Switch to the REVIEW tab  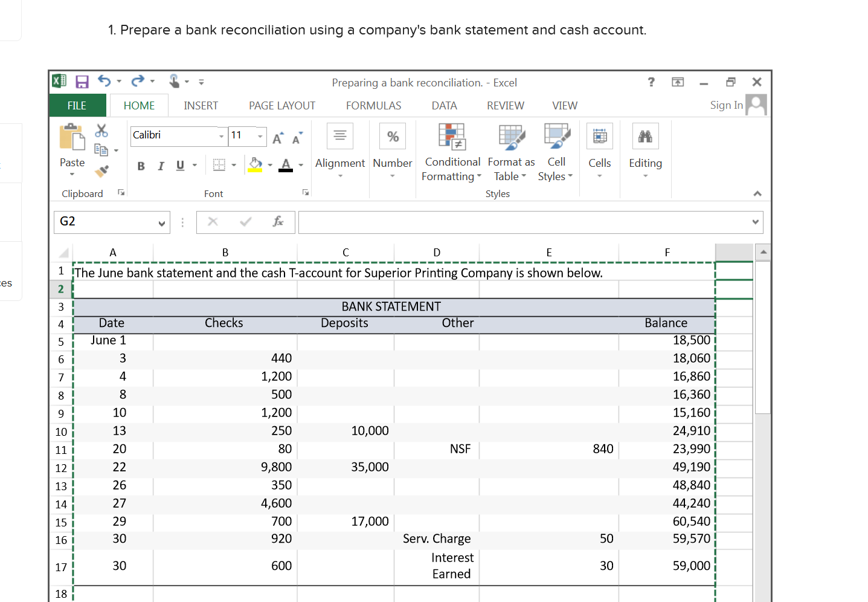click(x=506, y=105)
